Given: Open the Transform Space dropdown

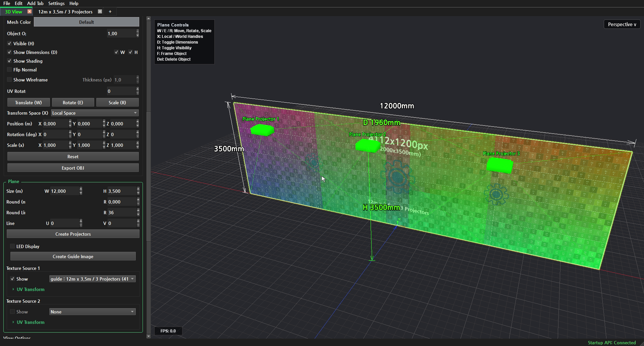Looking at the screenshot, I should (95, 113).
